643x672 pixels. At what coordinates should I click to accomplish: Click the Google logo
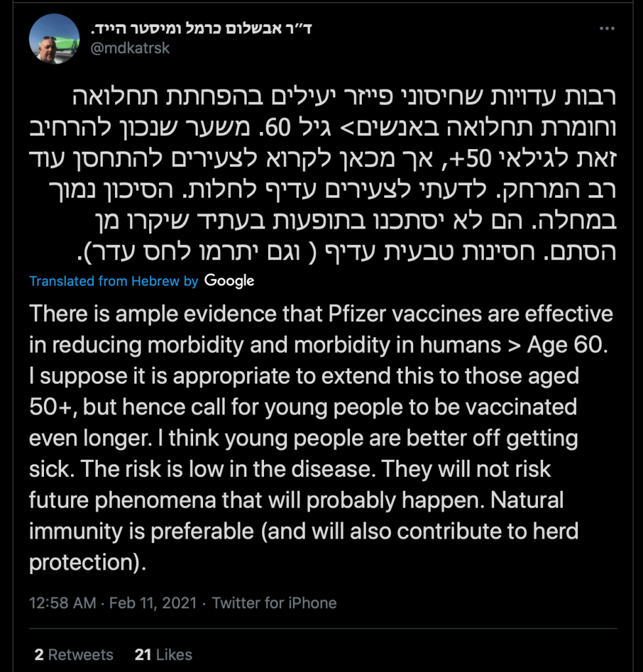click(229, 281)
